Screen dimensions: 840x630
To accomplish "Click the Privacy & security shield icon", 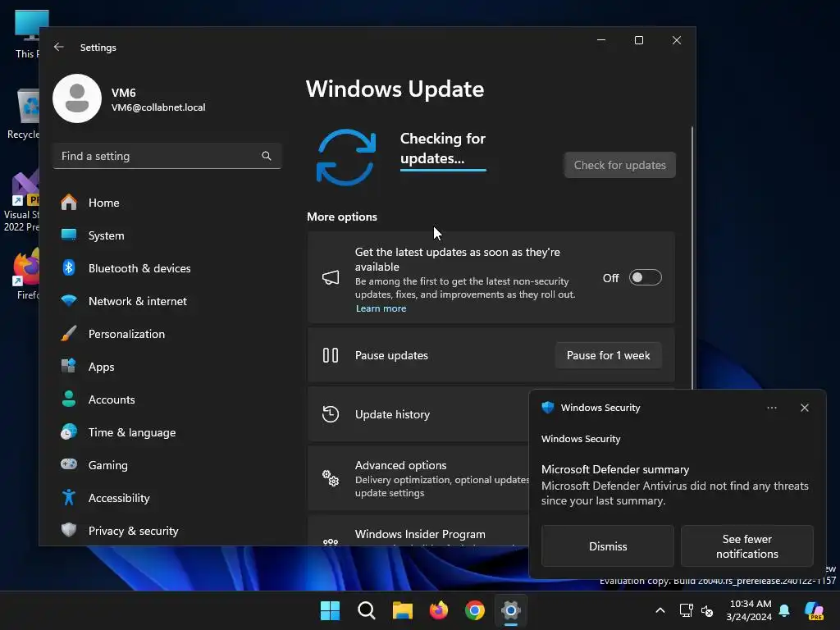I will (69, 531).
